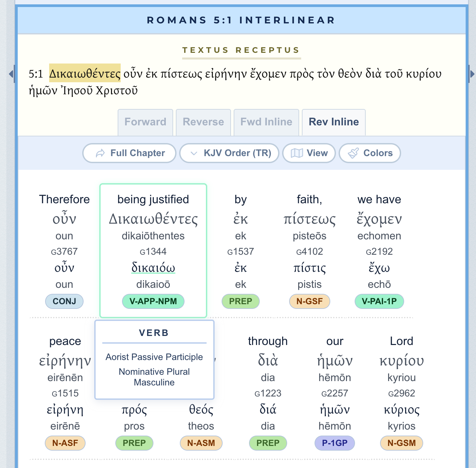This screenshot has height=468, width=476.
Task: Click the V-APP-NPM parsing tag
Action: click(153, 301)
